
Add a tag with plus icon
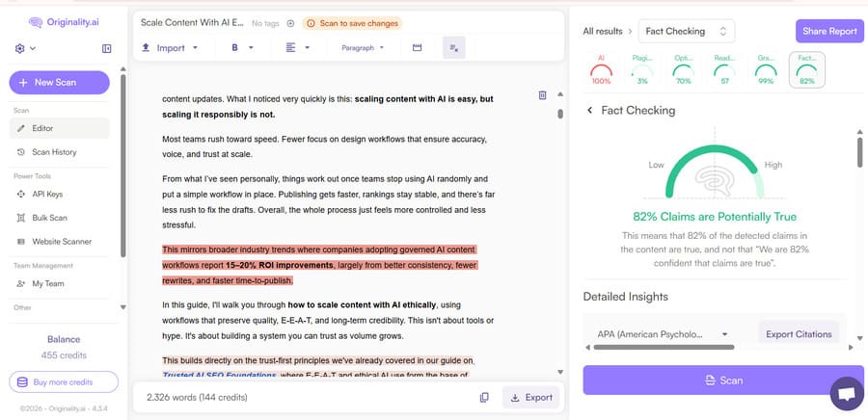pyautogui.click(x=290, y=23)
